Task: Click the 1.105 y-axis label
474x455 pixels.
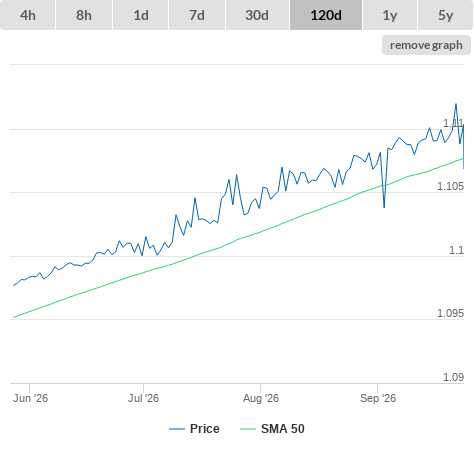Action: point(450,186)
